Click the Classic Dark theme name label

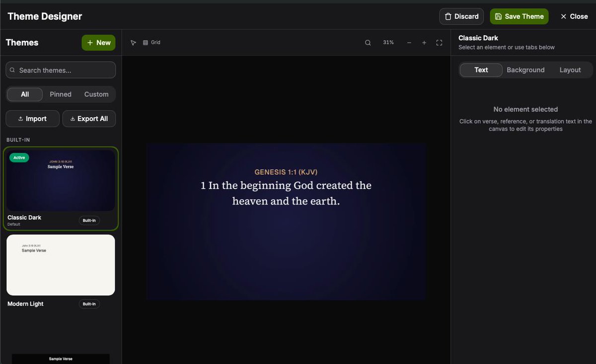pos(24,218)
